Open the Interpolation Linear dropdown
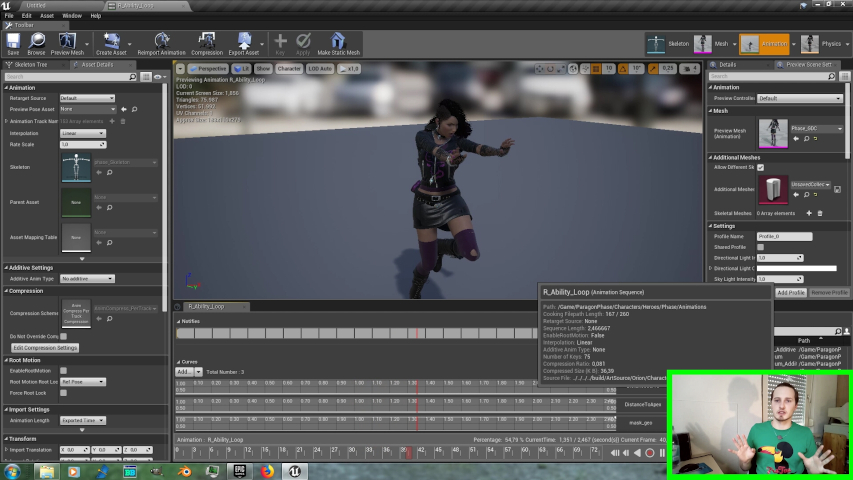Image resolution: width=853 pixels, height=480 pixels. (83, 133)
